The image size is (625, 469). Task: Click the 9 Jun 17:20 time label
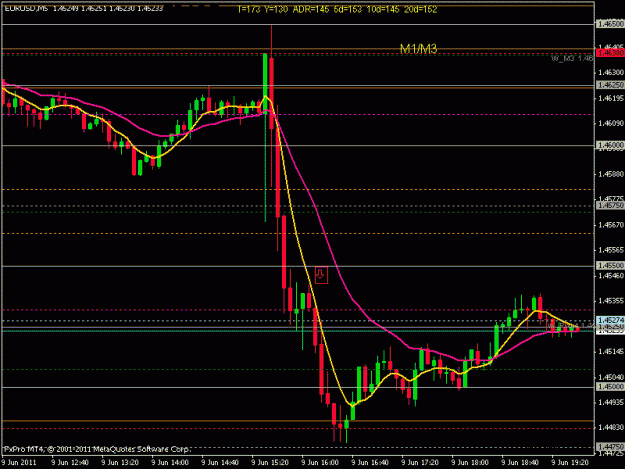tap(420, 463)
